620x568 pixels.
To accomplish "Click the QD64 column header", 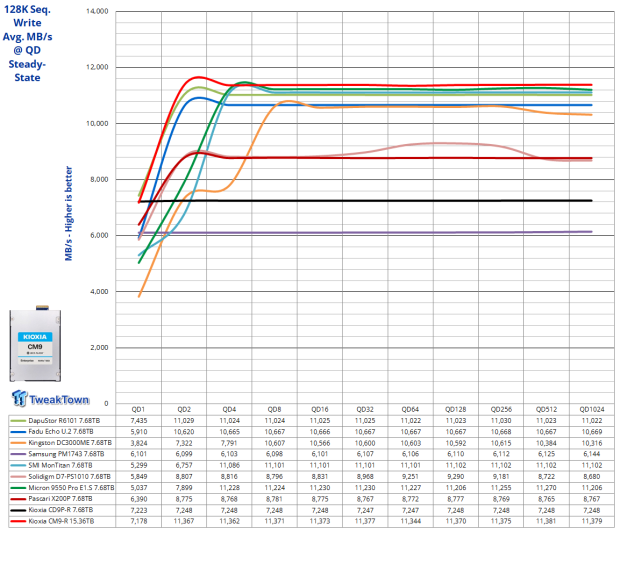I will 410,409.
